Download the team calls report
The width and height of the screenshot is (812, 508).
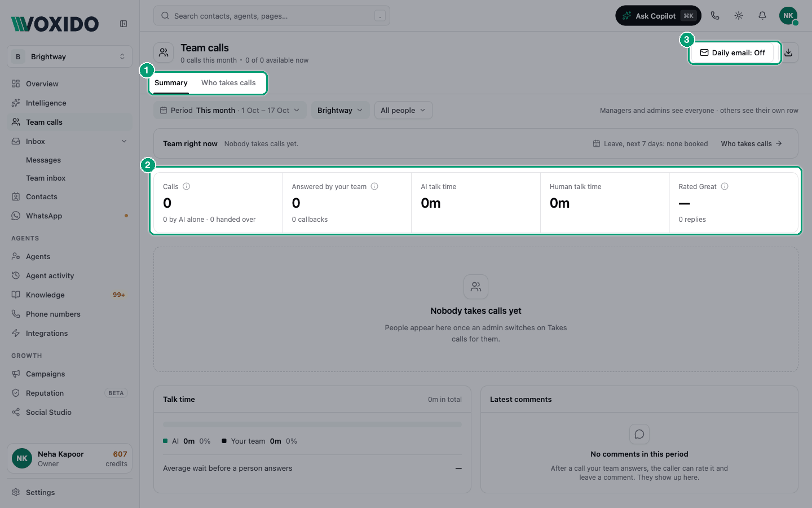[788, 52]
